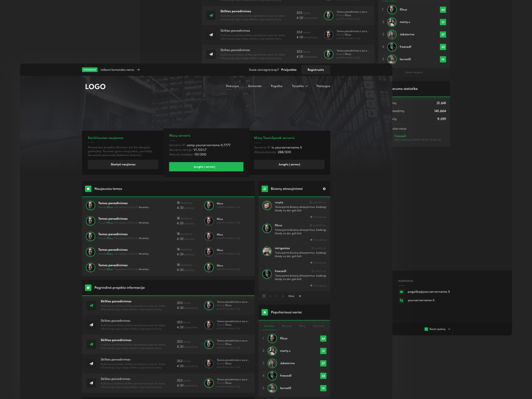The image size is (532, 399).
Task: Switch to the Mėnesio tab under Populiariausi nariai
Action: pos(287,326)
